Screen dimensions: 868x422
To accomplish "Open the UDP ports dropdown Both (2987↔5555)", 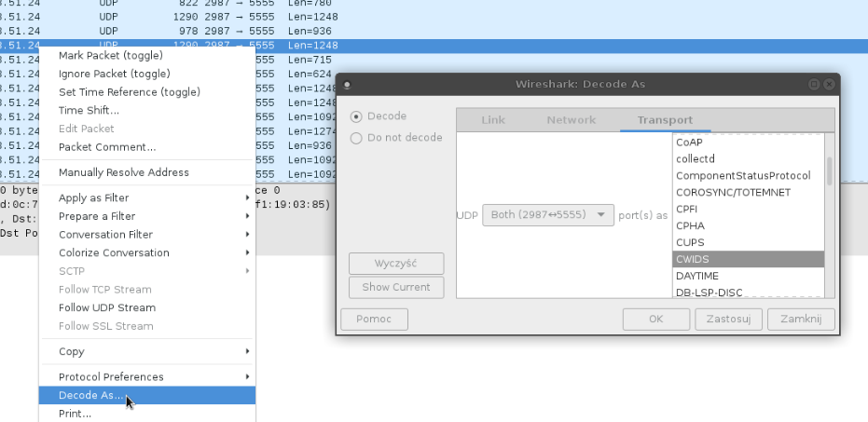I will (x=548, y=214).
